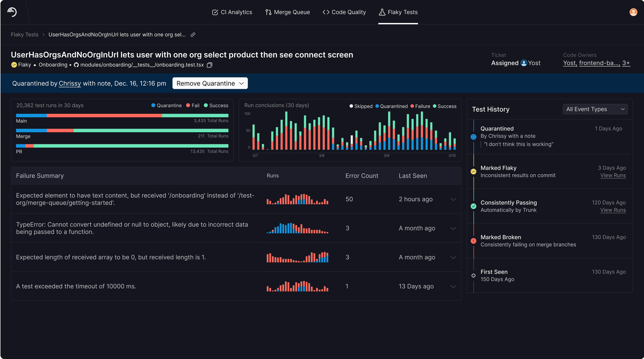Click the Marked Broken timeline icon

coord(474,241)
